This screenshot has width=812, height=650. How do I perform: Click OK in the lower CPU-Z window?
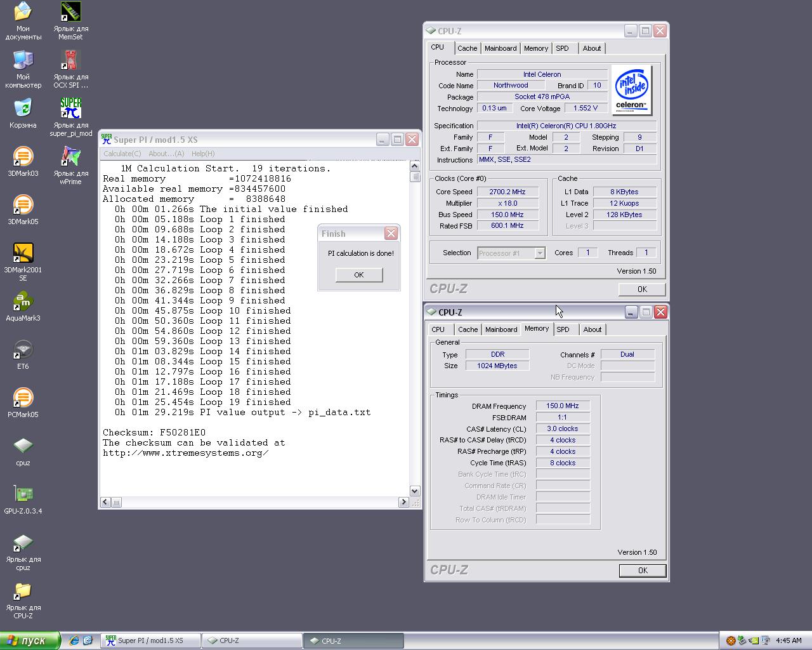643,571
